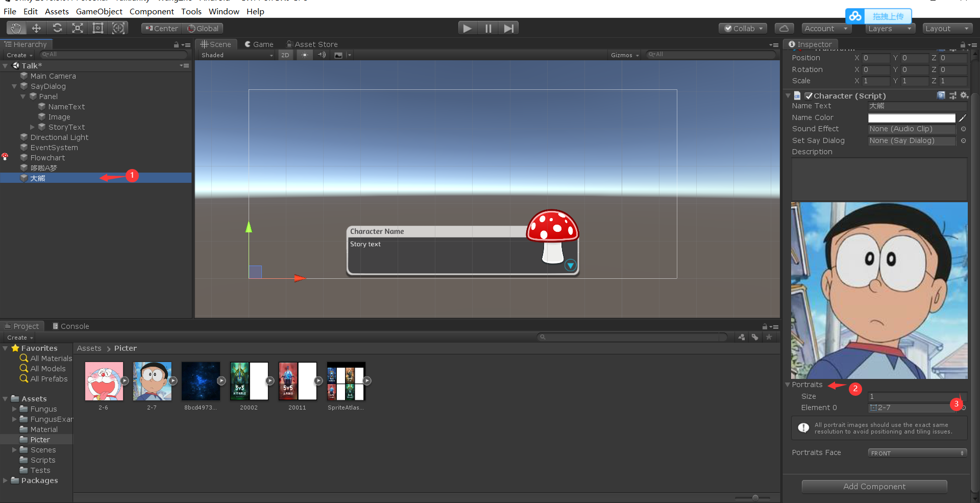
Task: Select the Move tool
Action: pos(36,28)
